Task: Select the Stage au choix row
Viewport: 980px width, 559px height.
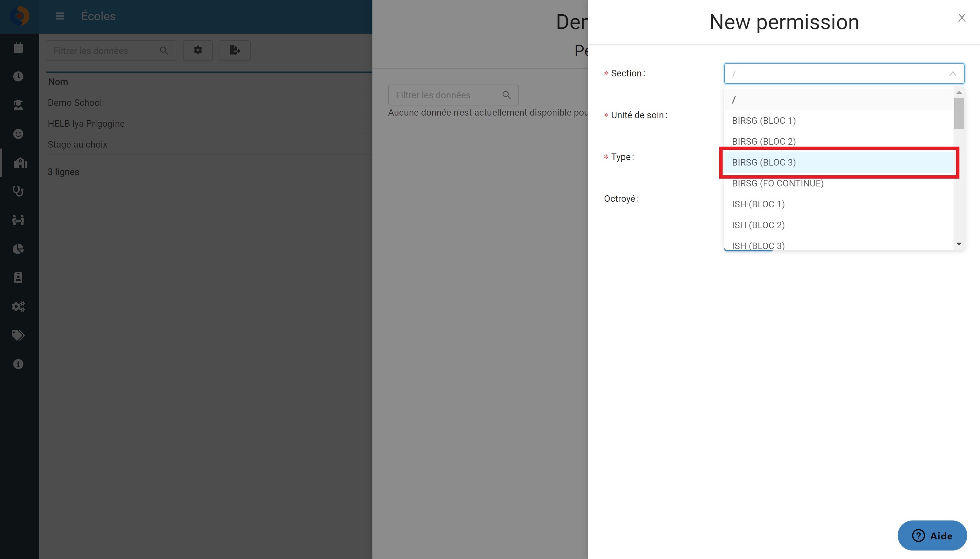Action: click(x=209, y=144)
